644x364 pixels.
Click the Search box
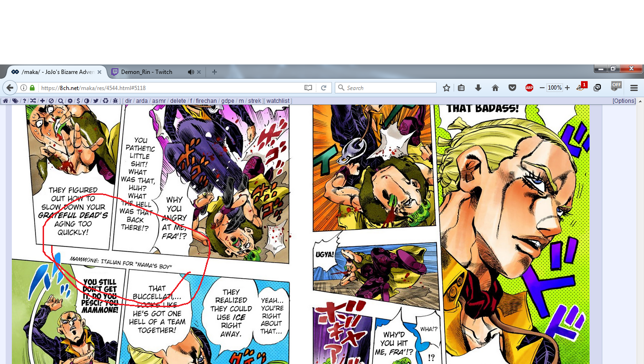point(385,88)
